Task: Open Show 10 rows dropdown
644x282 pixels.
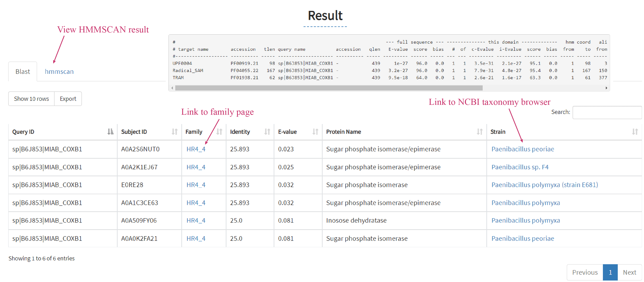Action: [x=32, y=99]
